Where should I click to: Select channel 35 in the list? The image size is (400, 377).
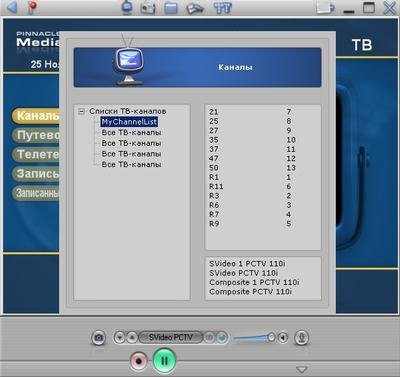pos(263,140)
